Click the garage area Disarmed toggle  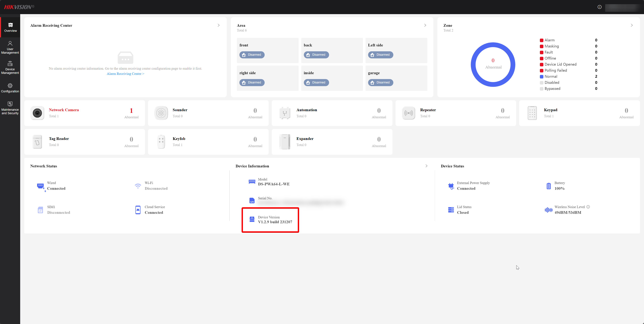380,82
